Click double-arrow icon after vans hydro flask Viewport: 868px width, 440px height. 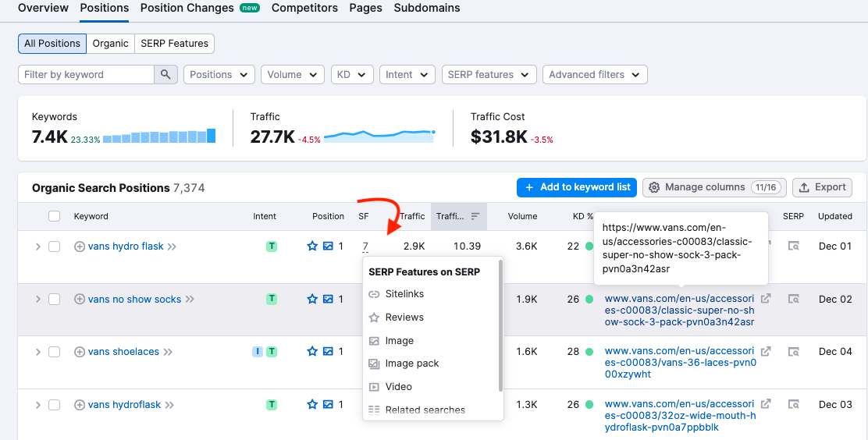[172, 247]
